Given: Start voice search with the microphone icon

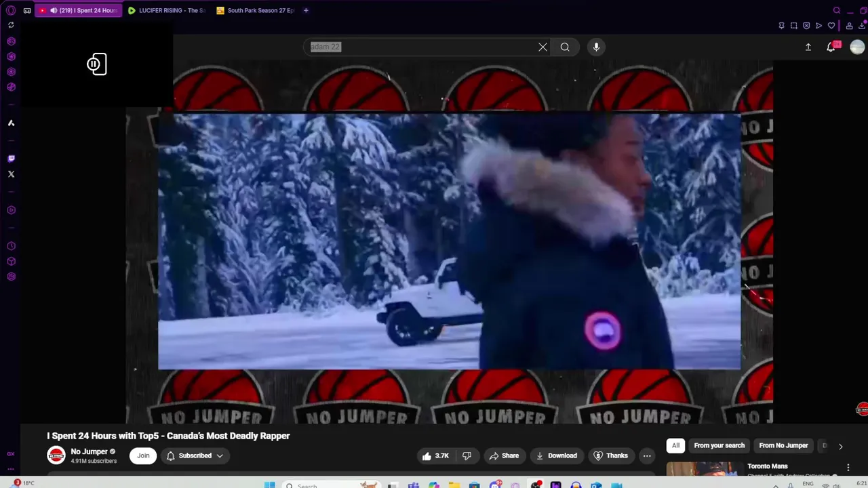Looking at the screenshot, I should 596,47.
